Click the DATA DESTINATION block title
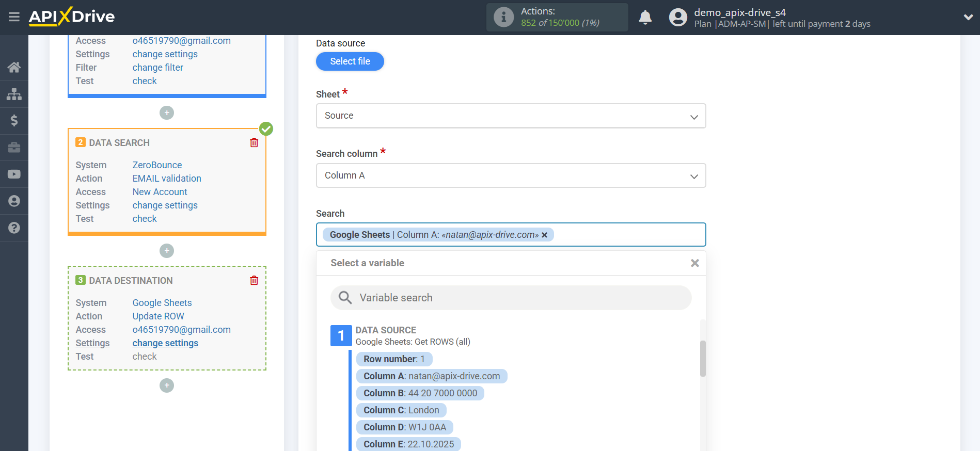Viewport: 980px width, 451px height. coord(131,281)
